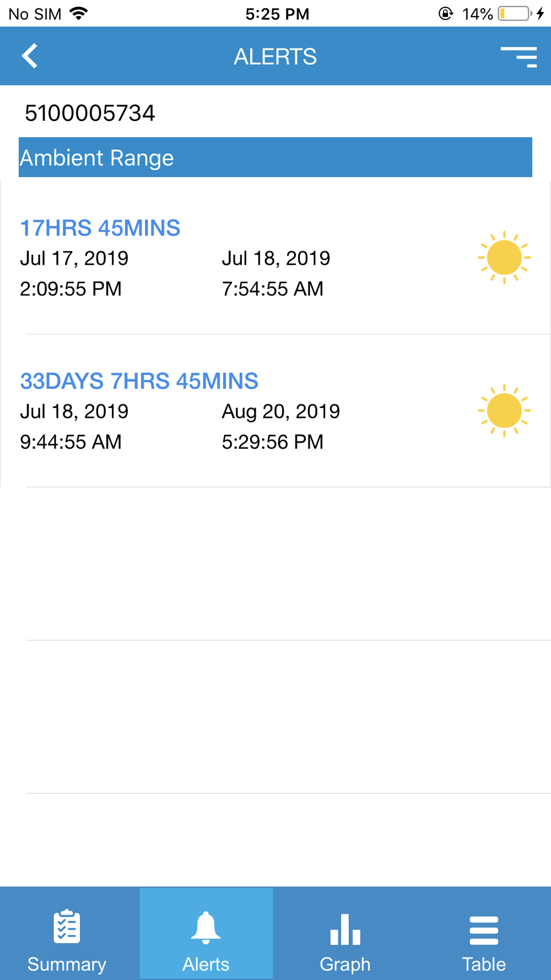This screenshot has height=980, width=551.
Task: Open the 33DAYS 7HRS 45MINS alert entry
Action: coord(275,411)
